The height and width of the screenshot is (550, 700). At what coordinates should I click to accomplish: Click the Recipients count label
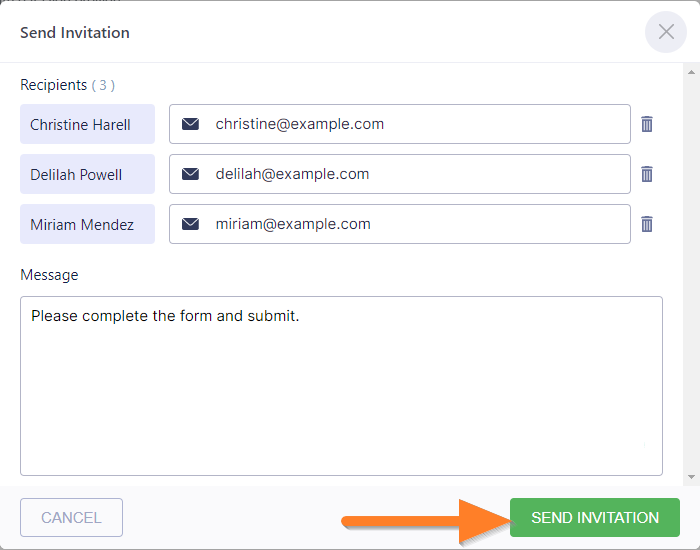[103, 85]
